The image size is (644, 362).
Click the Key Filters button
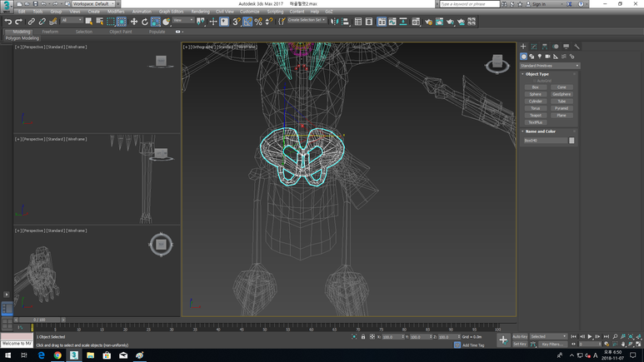tap(551, 344)
